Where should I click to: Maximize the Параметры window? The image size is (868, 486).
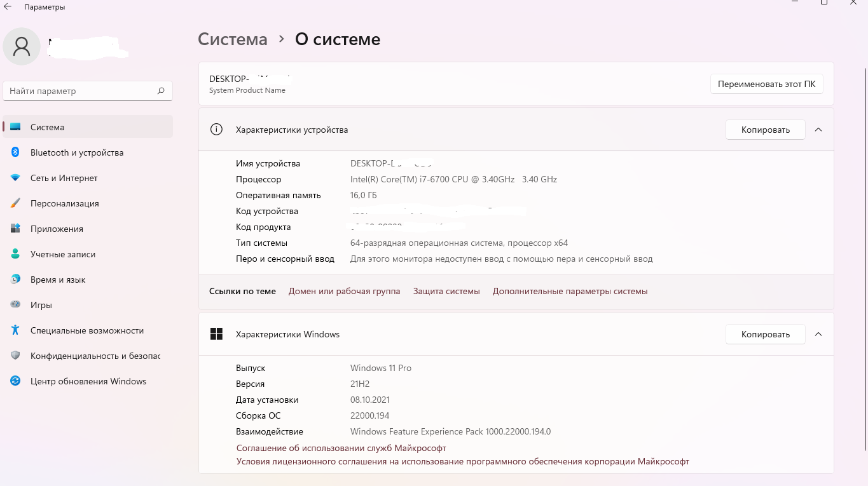824,3
